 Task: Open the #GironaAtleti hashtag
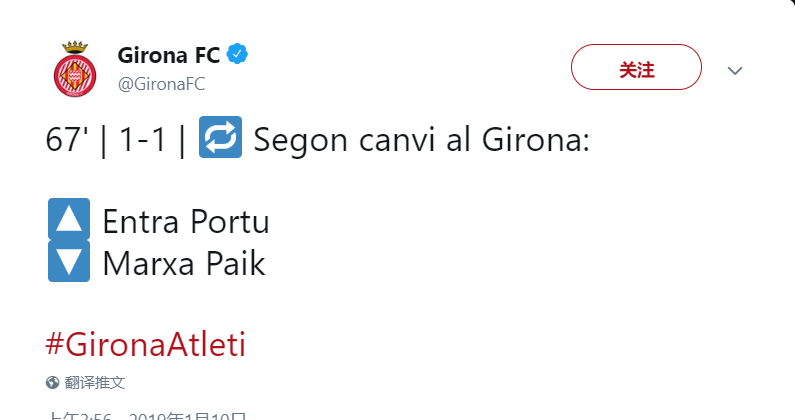coord(146,344)
